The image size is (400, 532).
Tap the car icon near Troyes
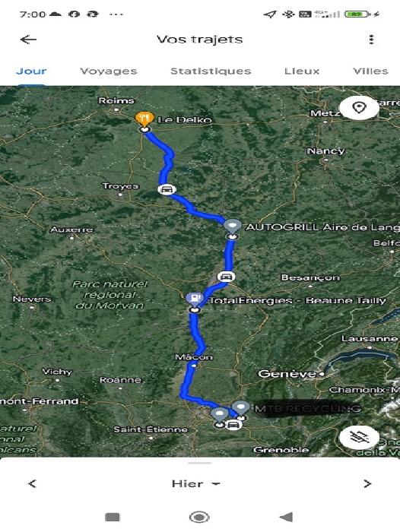tap(167, 189)
